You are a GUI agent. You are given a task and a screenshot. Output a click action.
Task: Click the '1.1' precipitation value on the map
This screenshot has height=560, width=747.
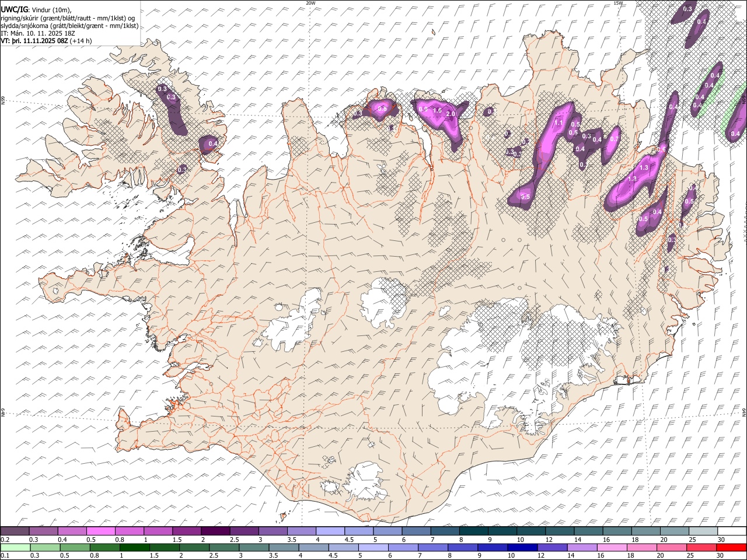click(558, 123)
